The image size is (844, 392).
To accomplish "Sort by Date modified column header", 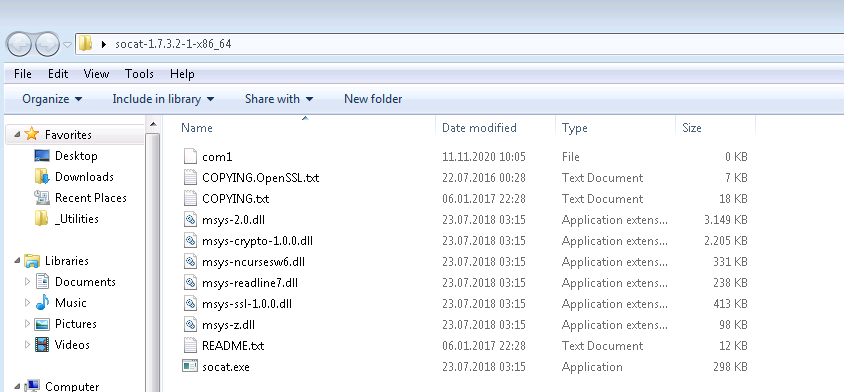I will pos(479,128).
